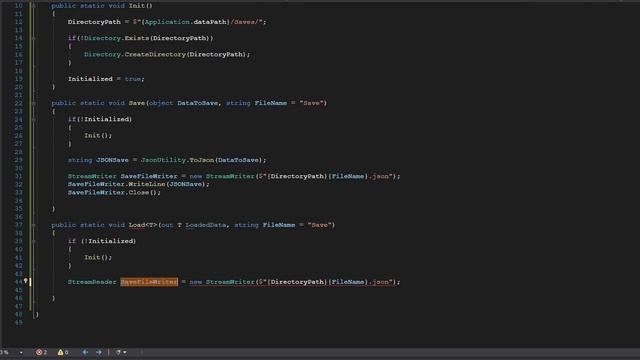
Task: Click LoadedData parameter on line 37
Action: (x=206, y=225)
